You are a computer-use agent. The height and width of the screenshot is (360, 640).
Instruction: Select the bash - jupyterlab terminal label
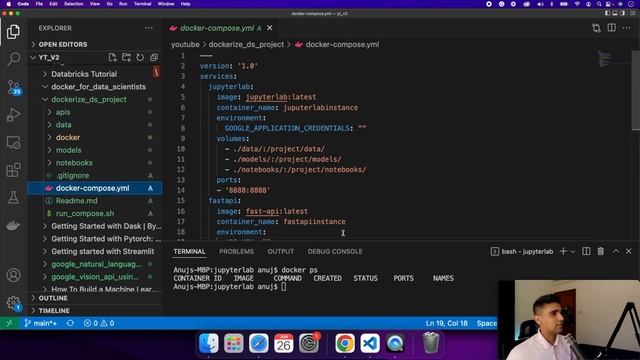522,251
